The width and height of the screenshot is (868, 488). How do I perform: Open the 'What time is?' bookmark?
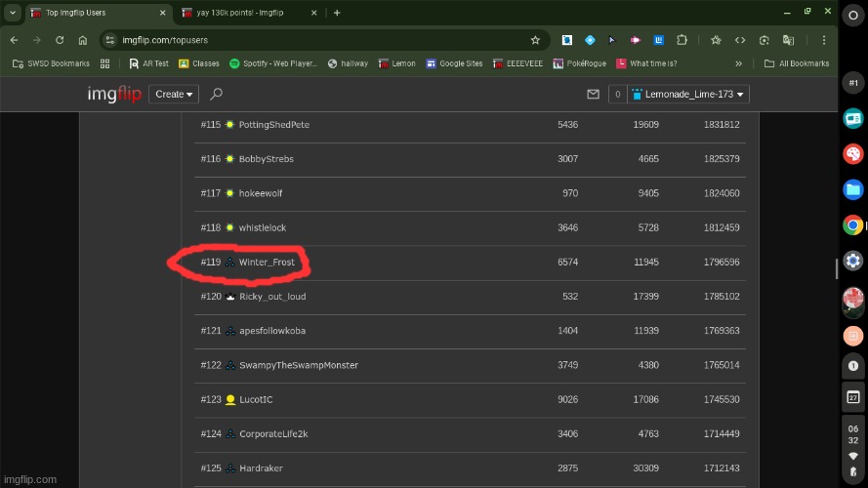coord(646,63)
